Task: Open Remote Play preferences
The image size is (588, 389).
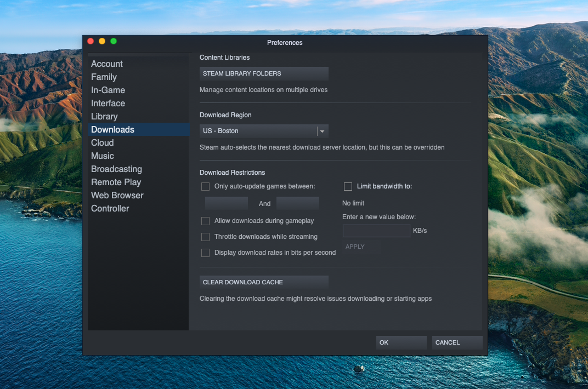Action: pos(116,182)
